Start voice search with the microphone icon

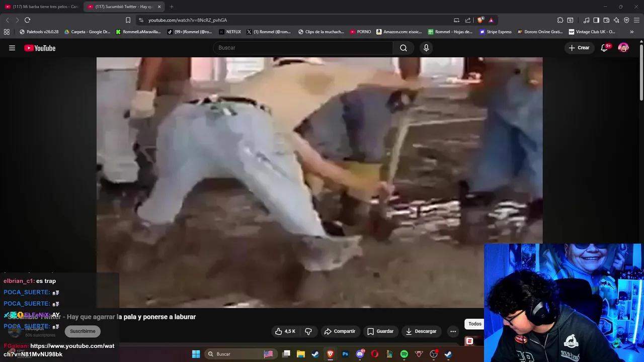pyautogui.click(x=426, y=48)
